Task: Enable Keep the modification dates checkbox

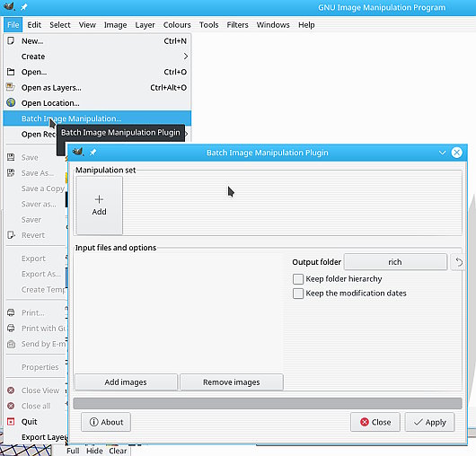Action: coord(298,294)
